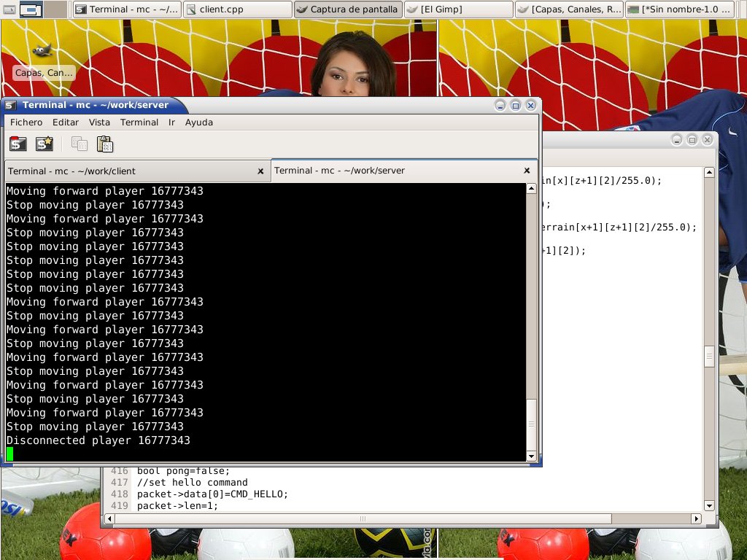Open the Terminal menu
This screenshot has height=560, width=747.
point(139,122)
